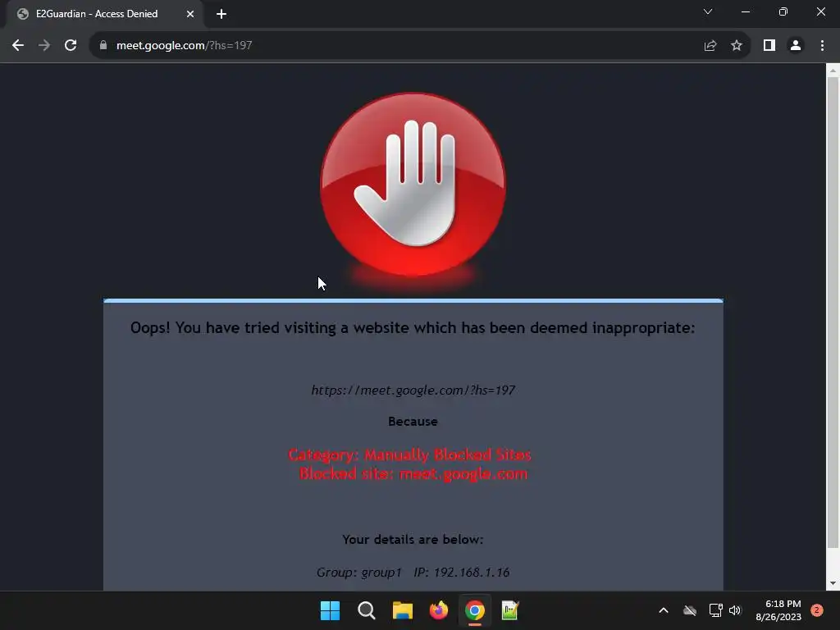
Task: Click 'Your details are below:' heading
Action: 413,540
